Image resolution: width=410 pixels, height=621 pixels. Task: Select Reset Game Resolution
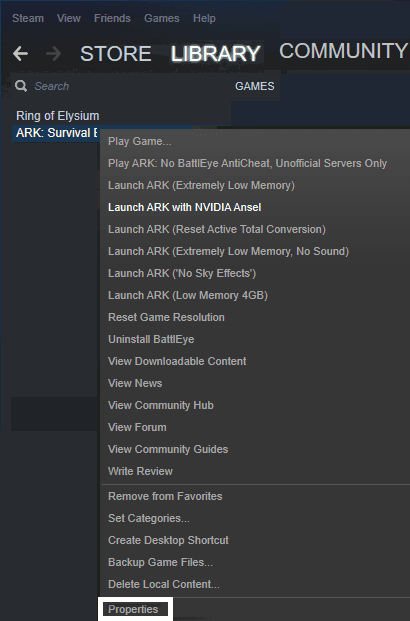click(x=166, y=317)
